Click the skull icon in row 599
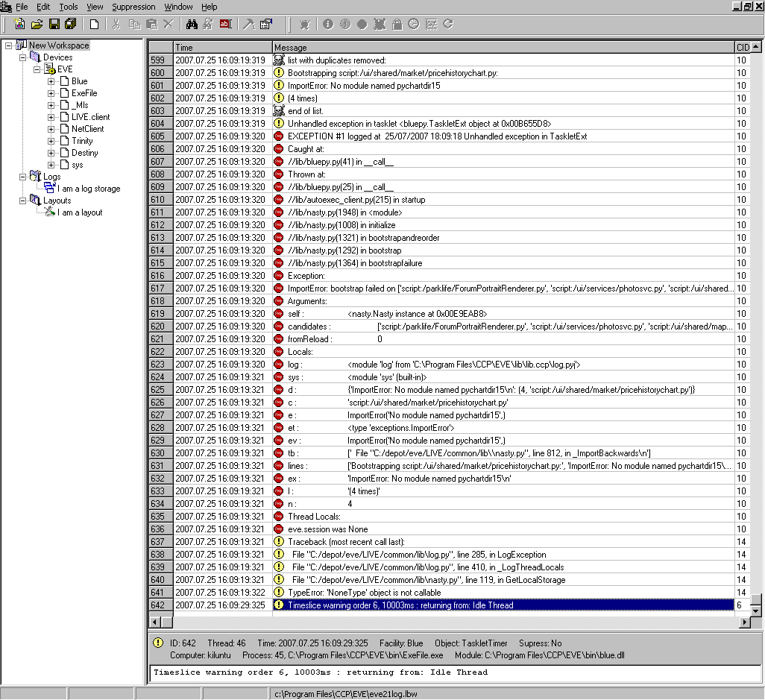This screenshot has width=765, height=700. click(x=279, y=60)
